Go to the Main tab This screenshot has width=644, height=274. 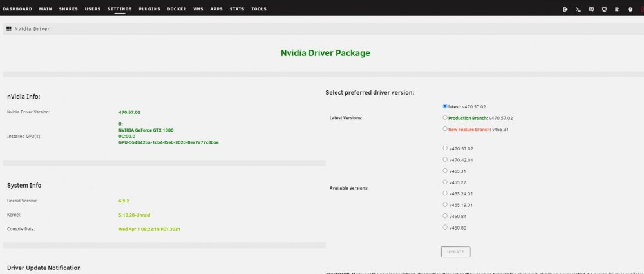[46, 9]
